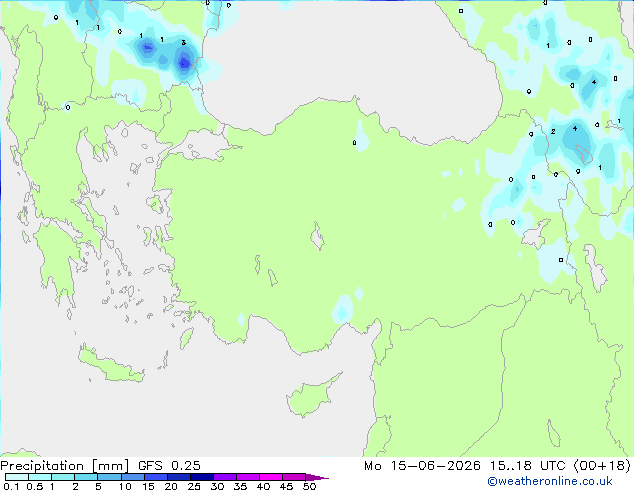This screenshot has width=634, height=490.
Task: Click the '(00+18)' forecast run text
Action: [602, 466]
